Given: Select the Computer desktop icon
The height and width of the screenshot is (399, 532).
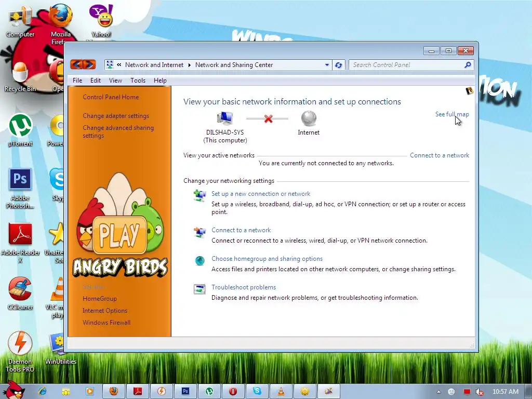Looking at the screenshot, I should point(20,22).
